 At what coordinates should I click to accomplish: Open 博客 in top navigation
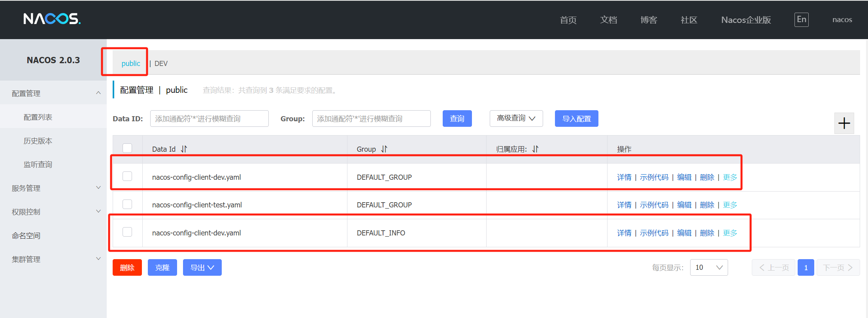point(649,20)
